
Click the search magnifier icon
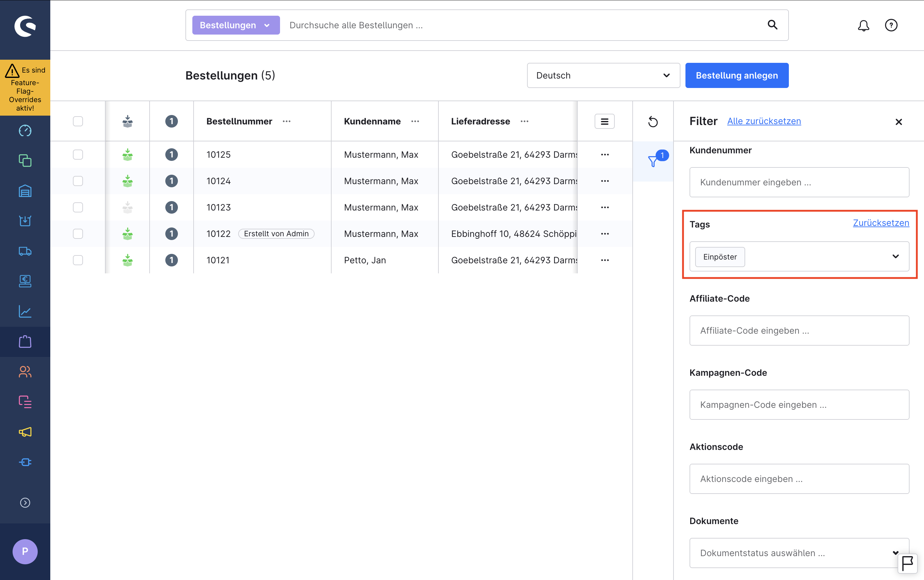(772, 25)
